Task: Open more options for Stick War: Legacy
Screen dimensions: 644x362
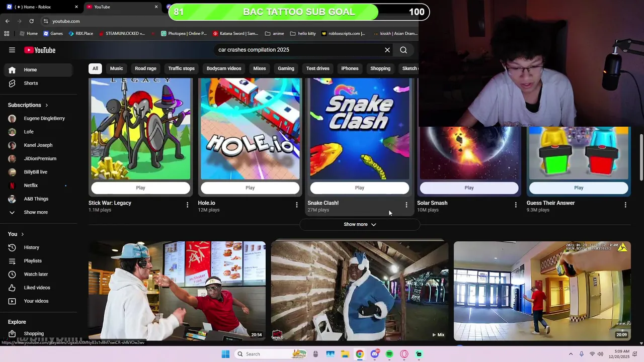Action: (187, 205)
